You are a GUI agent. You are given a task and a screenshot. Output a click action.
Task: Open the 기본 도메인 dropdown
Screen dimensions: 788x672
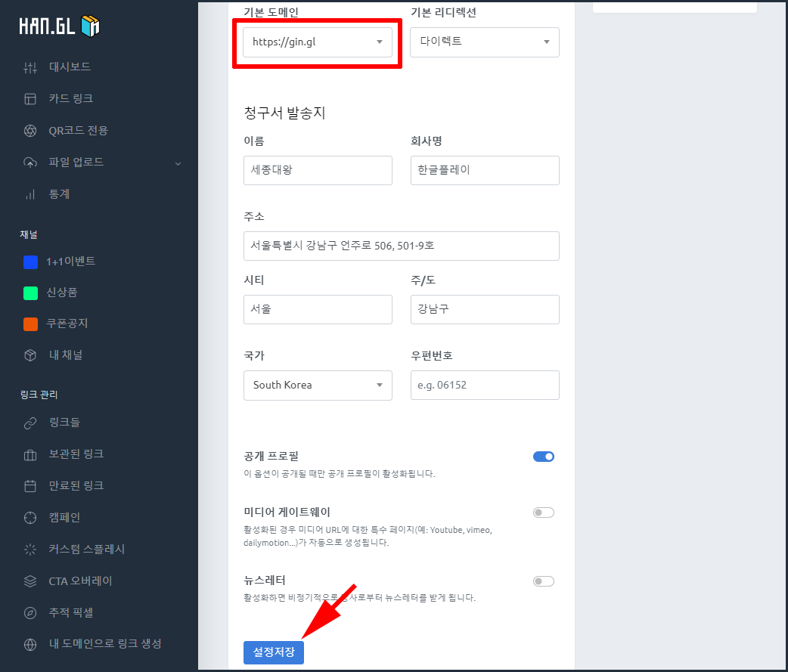coord(318,42)
